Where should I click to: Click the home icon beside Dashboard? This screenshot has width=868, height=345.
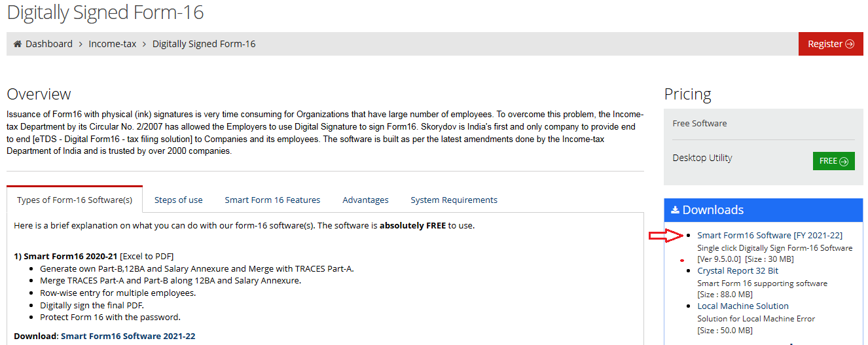[x=18, y=44]
